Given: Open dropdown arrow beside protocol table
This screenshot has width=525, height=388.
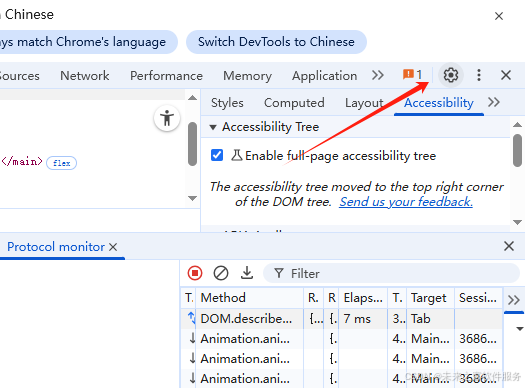Looking at the screenshot, I should coord(519,329).
